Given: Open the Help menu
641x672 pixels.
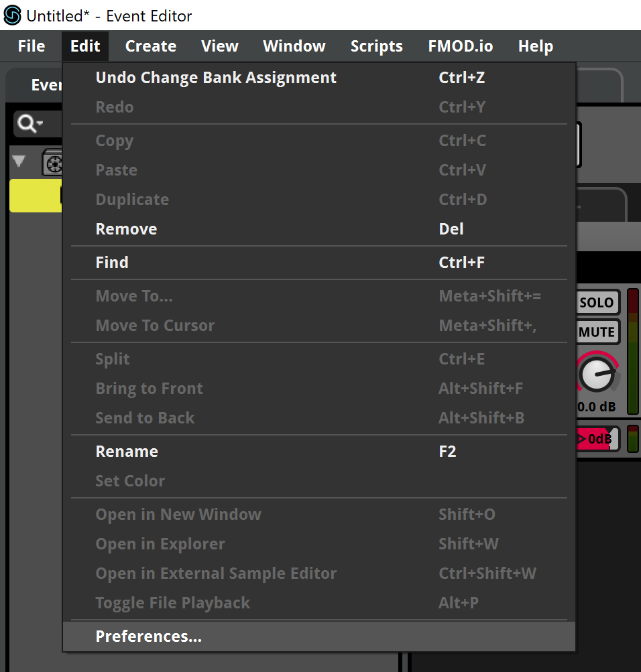Looking at the screenshot, I should tap(536, 46).
